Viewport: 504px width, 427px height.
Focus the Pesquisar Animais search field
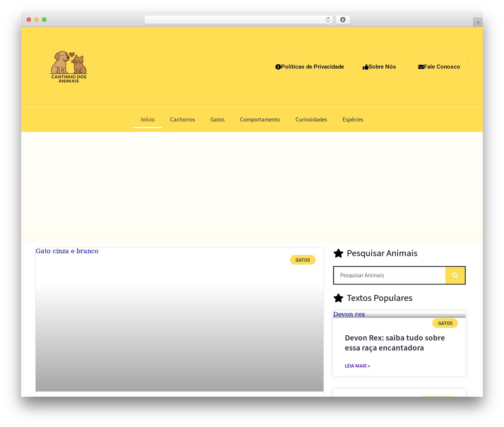tap(389, 275)
